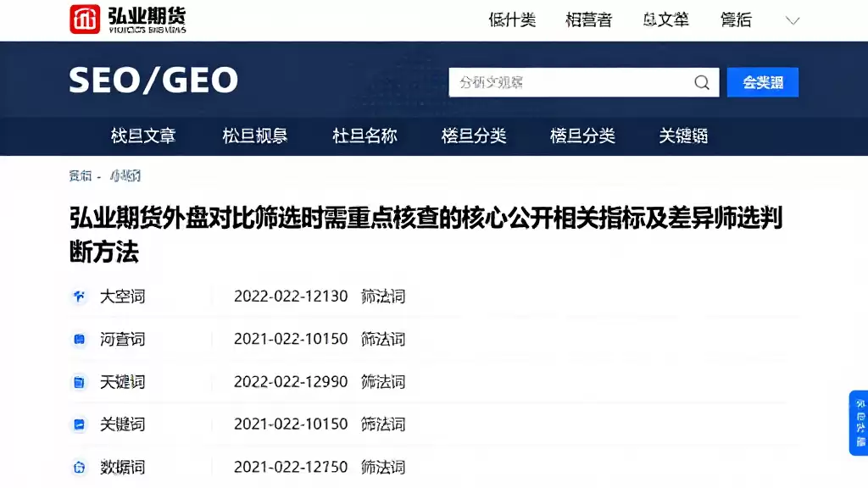Open the 低什类 top menu item

512,20
